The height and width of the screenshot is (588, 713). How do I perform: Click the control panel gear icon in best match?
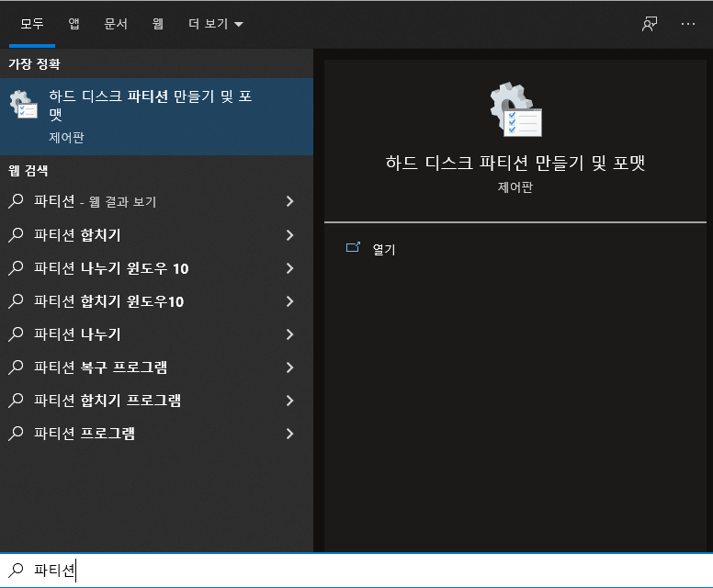[x=24, y=105]
